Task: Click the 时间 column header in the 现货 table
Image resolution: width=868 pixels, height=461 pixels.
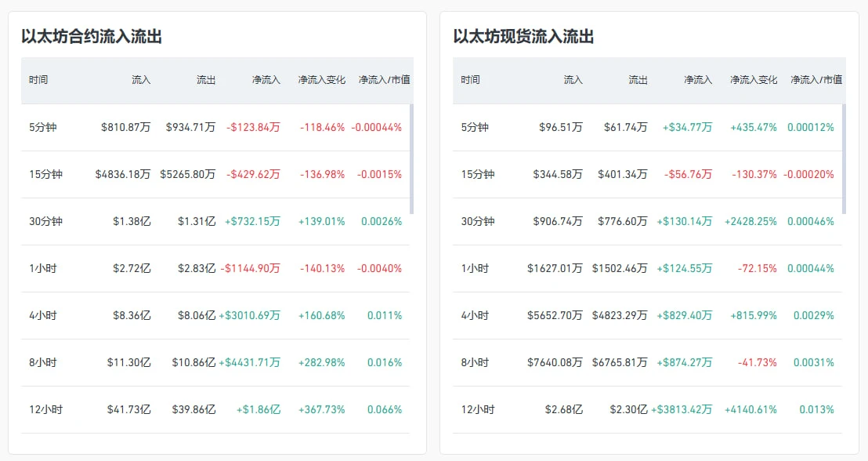Action: click(471, 80)
